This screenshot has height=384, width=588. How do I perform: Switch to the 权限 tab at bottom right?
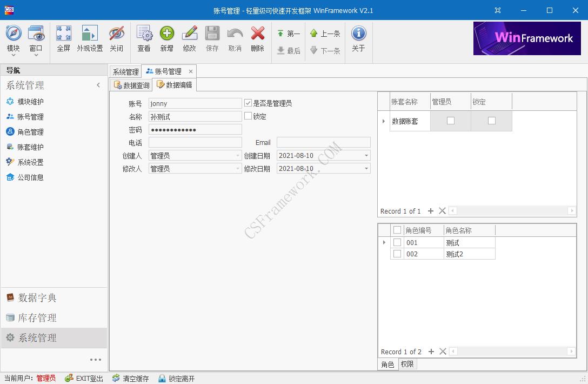coord(407,364)
